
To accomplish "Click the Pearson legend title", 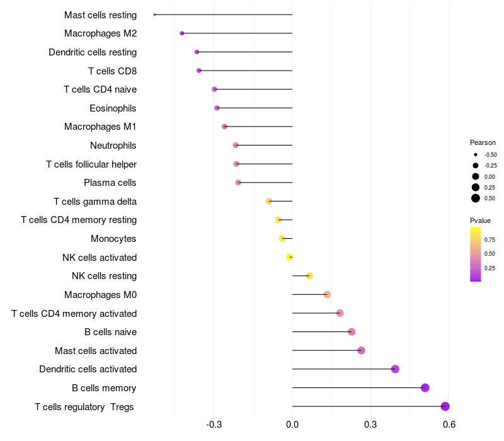I will (x=483, y=142).
